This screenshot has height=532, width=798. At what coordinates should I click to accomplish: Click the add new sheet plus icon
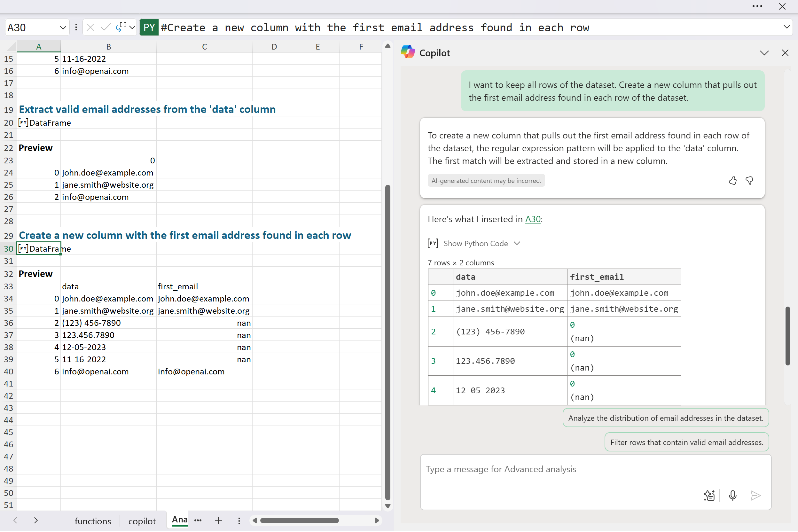tap(218, 520)
